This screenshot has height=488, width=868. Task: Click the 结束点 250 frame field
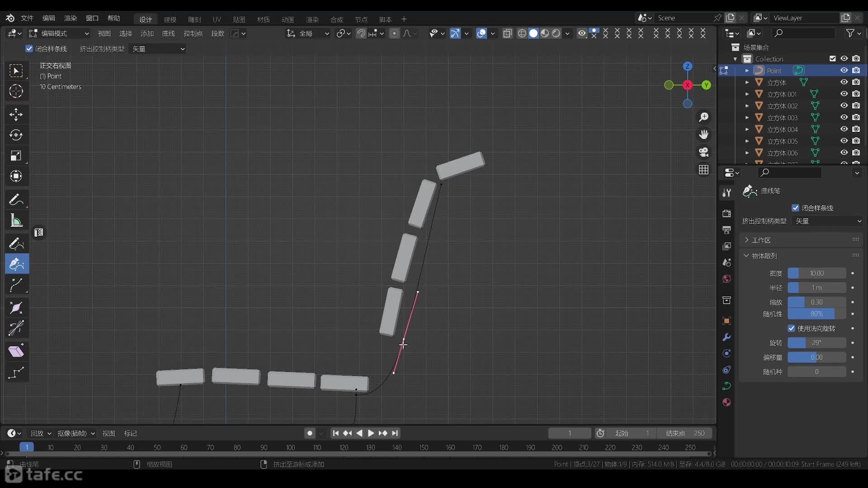point(684,433)
